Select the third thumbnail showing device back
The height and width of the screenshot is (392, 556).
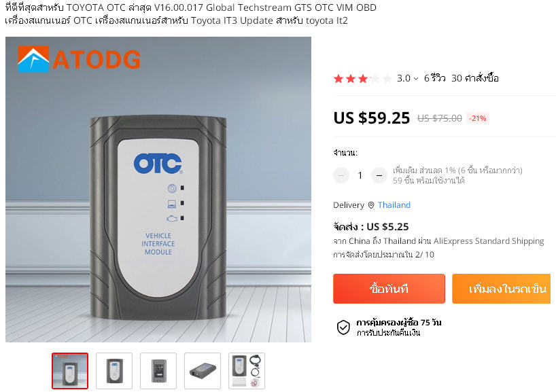[x=158, y=371]
